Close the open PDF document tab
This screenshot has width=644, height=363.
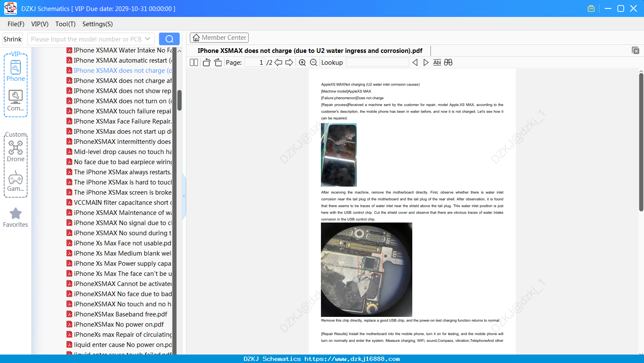point(636,50)
